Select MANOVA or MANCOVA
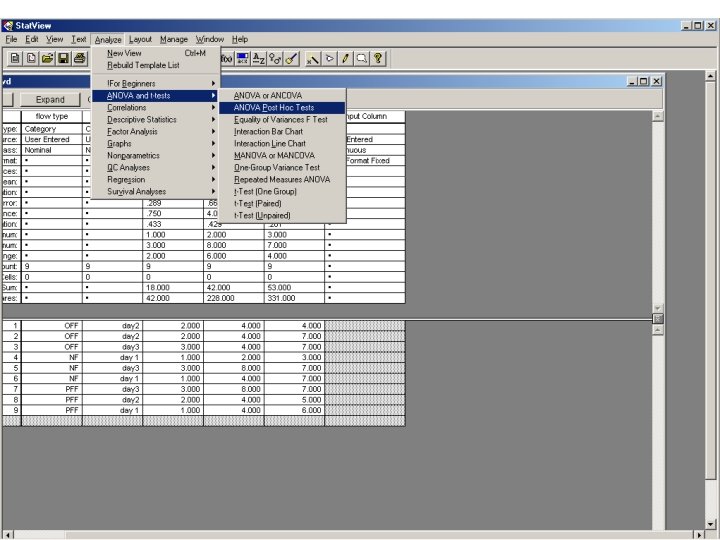This screenshot has width=720, height=540. click(x=282, y=156)
